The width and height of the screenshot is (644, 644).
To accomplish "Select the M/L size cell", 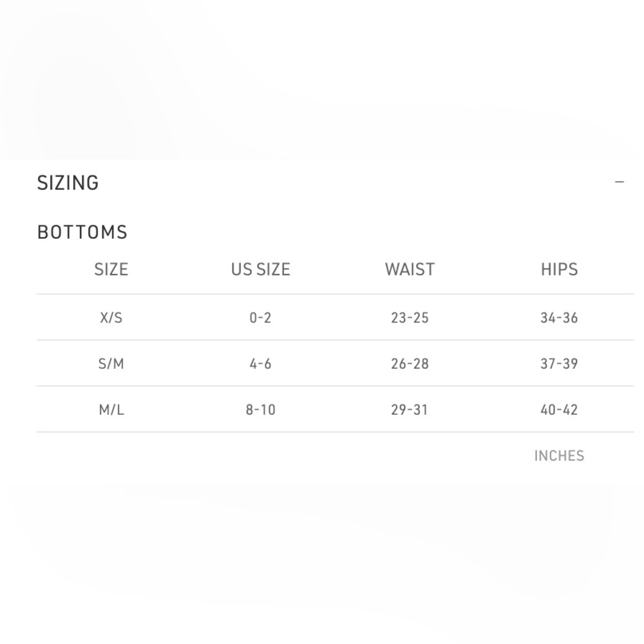I will point(111,410).
